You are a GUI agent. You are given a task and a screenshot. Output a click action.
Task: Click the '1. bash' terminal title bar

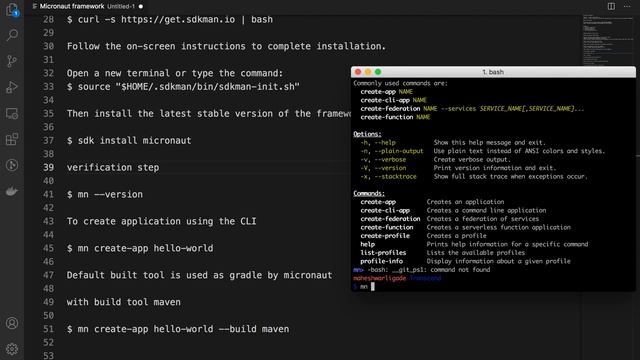(x=493, y=72)
